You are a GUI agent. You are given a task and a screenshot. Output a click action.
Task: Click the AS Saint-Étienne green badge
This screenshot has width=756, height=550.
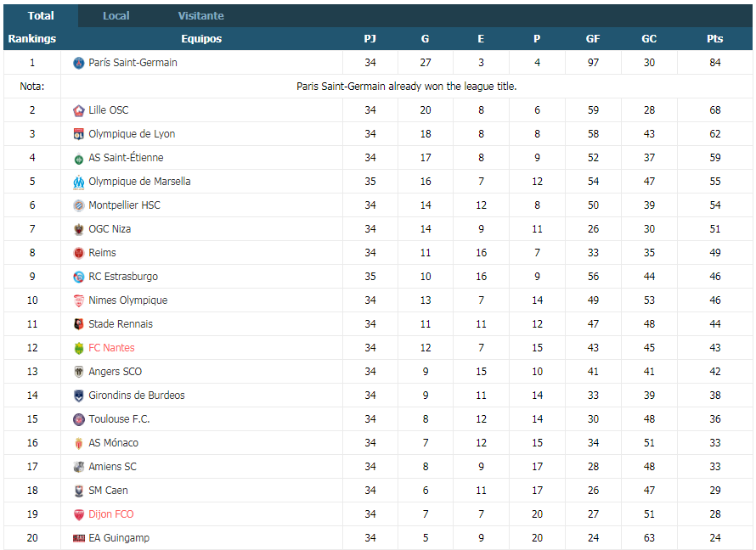pyautogui.click(x=79, y=158)
